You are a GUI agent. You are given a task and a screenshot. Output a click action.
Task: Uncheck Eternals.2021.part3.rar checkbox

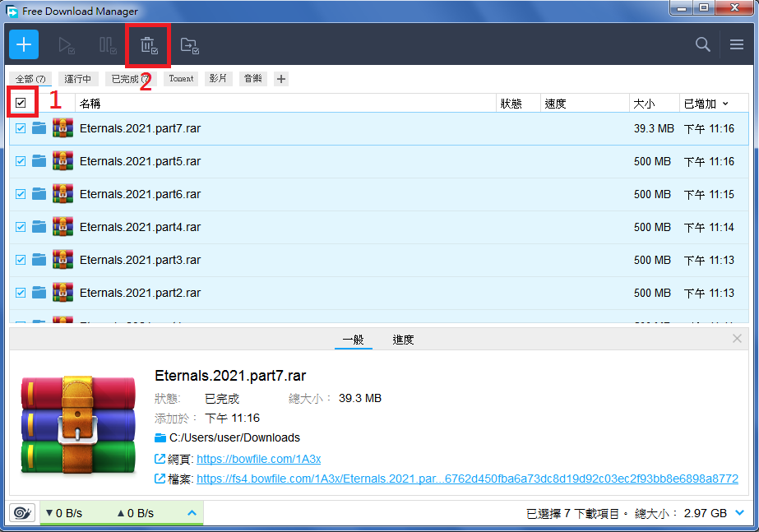coord(21,260)
